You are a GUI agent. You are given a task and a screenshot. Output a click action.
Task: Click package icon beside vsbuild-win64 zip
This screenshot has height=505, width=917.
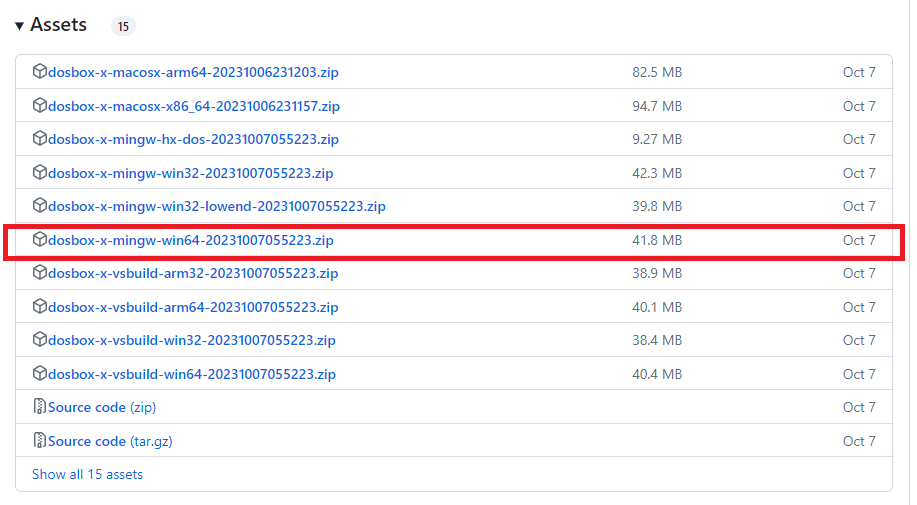39,373
